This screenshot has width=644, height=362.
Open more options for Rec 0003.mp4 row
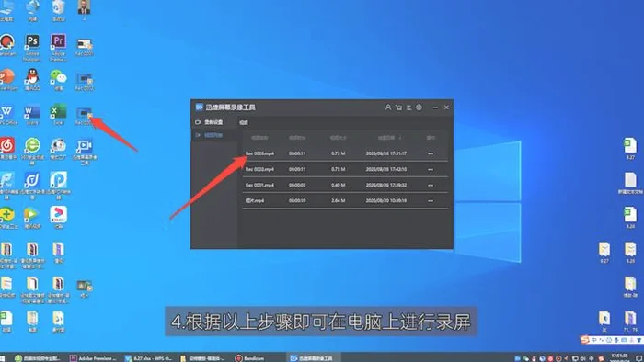pyautogui.click(x=431, y=153)
